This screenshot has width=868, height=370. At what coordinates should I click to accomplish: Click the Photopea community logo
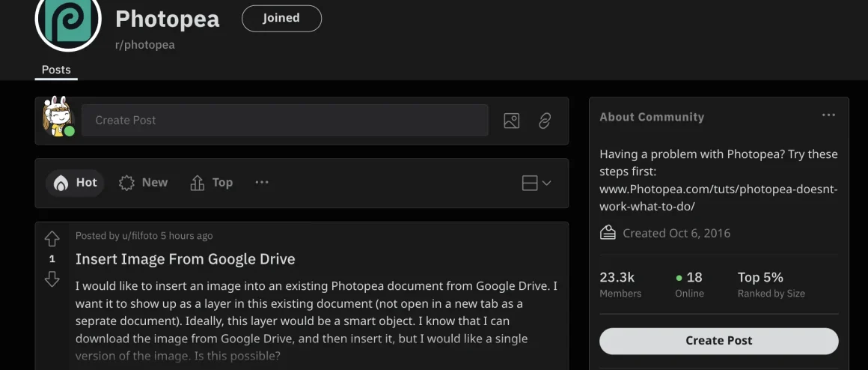click(x=68, y=19)
